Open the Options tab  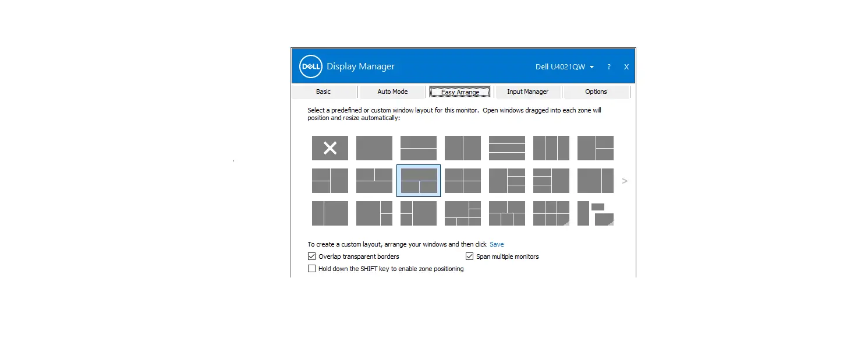click(596, 92)
